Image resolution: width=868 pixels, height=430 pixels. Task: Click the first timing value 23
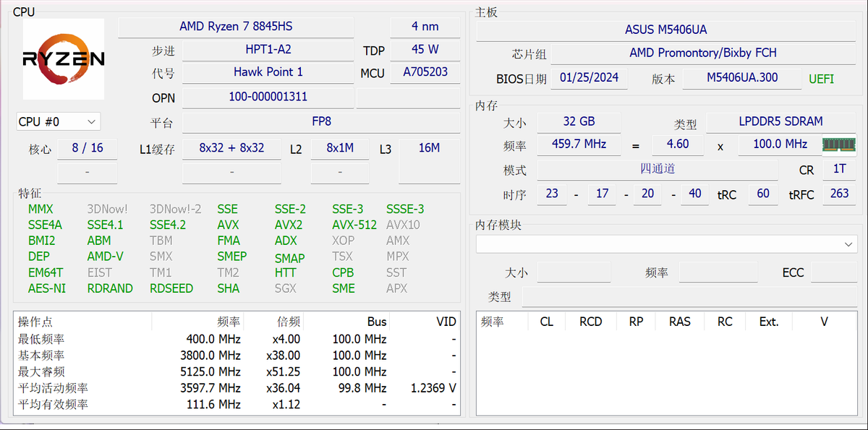[552, 194]
